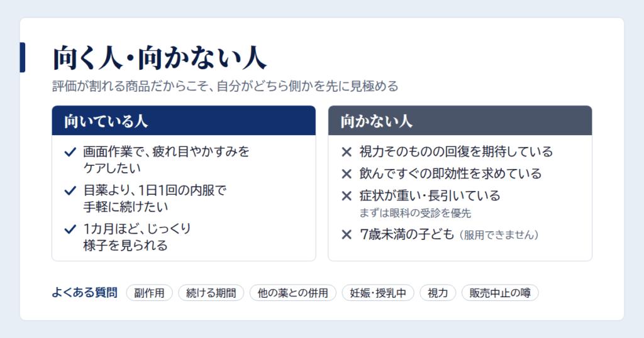Click subtitle 評価が割れる商品だからこそ
The image size is (644, 338).
pos(225,86)
